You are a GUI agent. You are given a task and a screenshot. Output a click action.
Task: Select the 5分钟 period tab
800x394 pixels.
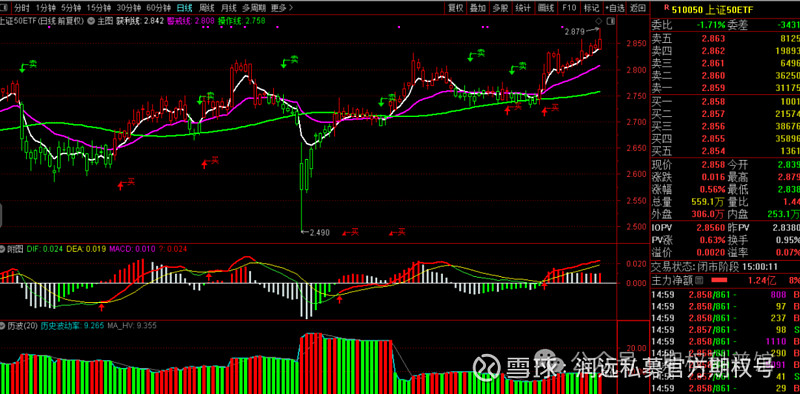pos(70,8)
